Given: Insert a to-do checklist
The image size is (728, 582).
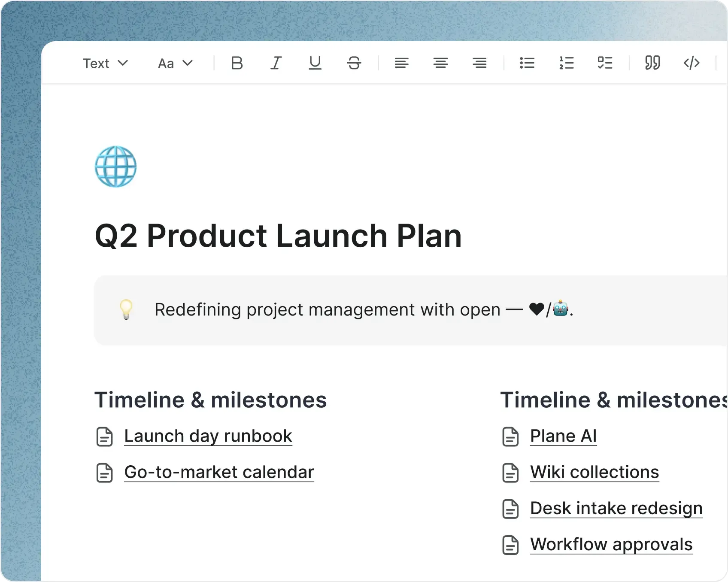Looking at the screenshot, I should [x=605, y=63].
